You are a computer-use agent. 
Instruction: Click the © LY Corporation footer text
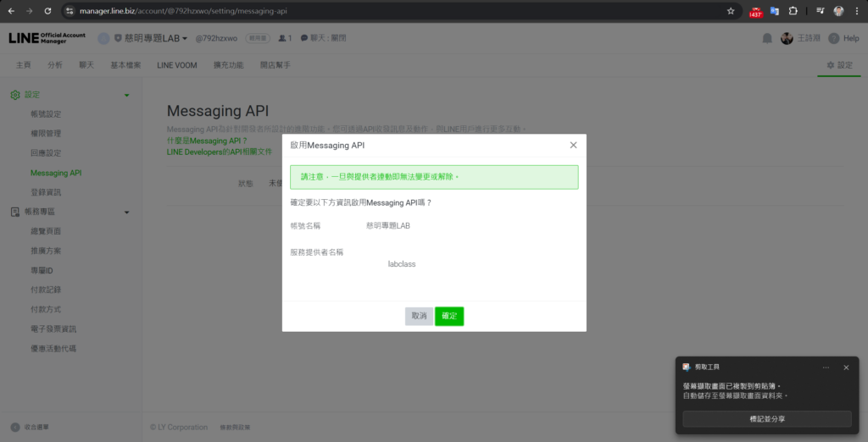tap(179, 428)
